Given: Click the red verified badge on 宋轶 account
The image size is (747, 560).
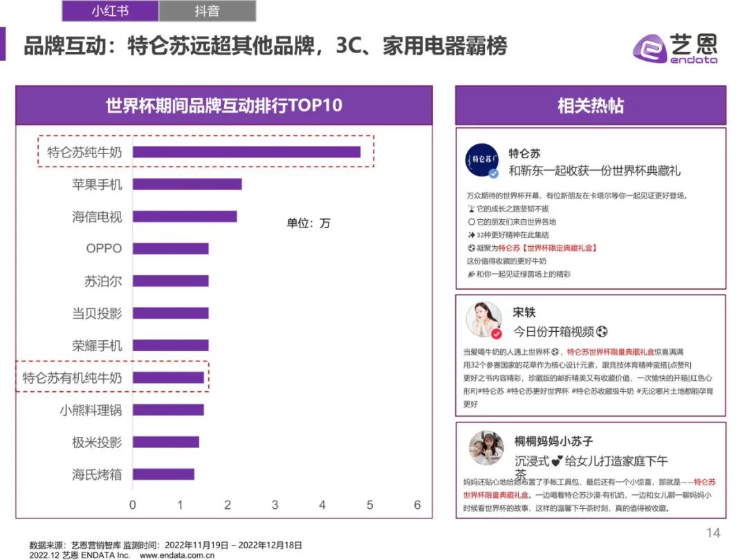Looking at the screenshot, I should point(495,333).
